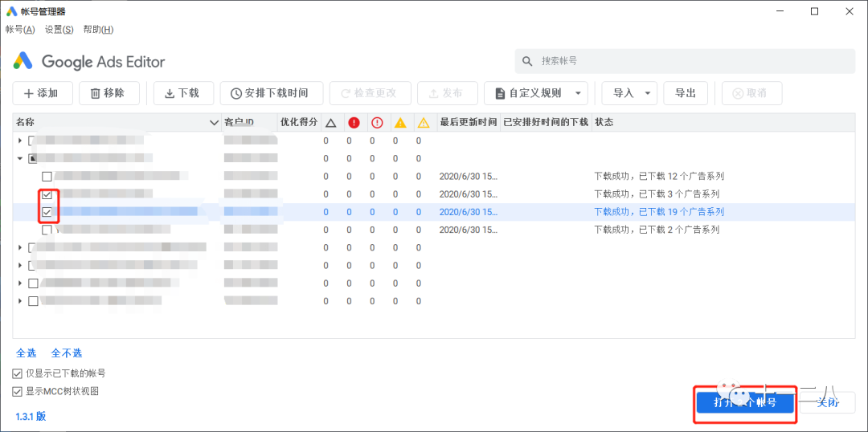Click the 发布 publish button

point(448,93)
